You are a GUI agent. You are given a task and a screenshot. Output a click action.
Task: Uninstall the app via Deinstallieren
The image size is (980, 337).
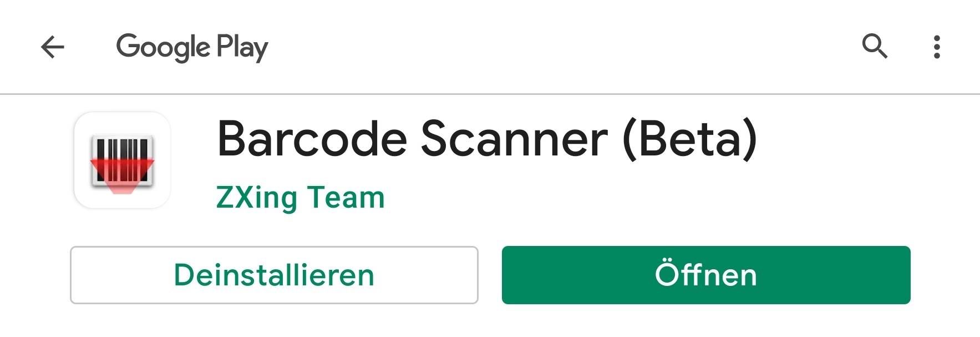274,275
